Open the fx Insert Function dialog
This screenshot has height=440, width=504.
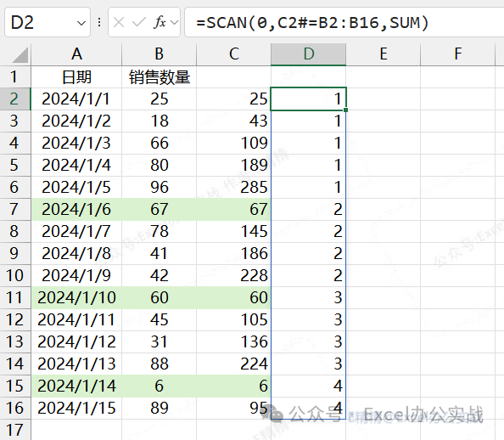click(160, 23)
